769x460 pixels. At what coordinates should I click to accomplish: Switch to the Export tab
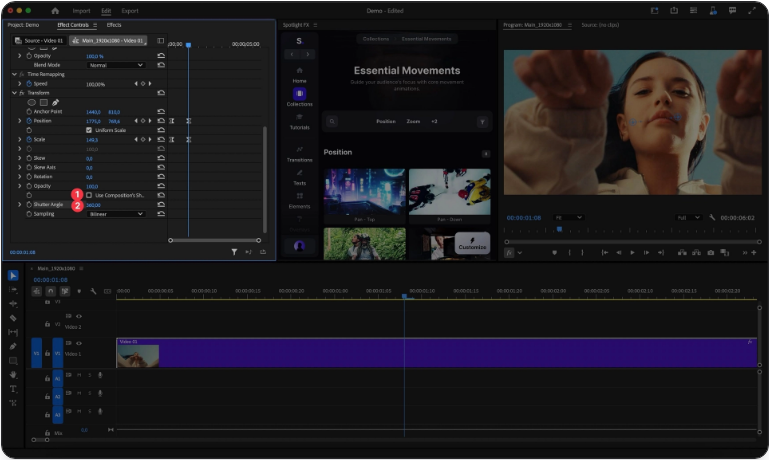(x=130, y=11)
